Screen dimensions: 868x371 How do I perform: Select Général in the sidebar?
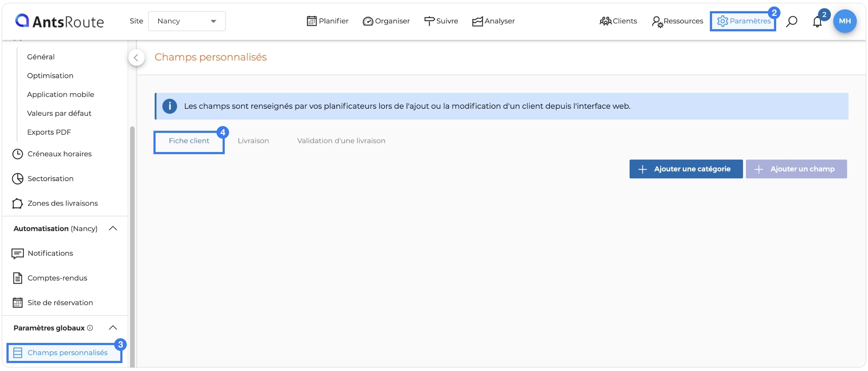tap(41, 57)
